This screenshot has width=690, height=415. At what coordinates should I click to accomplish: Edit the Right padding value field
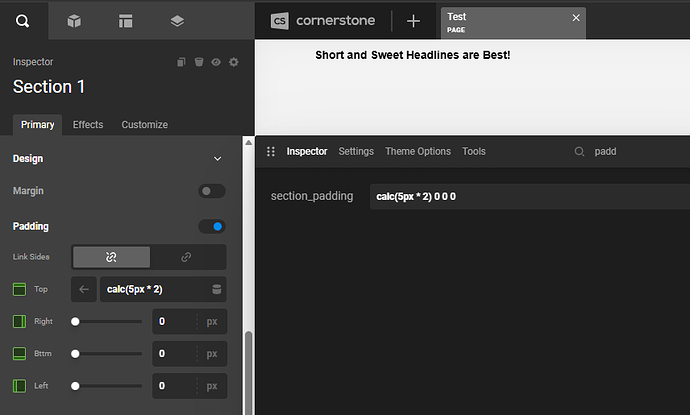pyautogui.click(x=175, y=321)
